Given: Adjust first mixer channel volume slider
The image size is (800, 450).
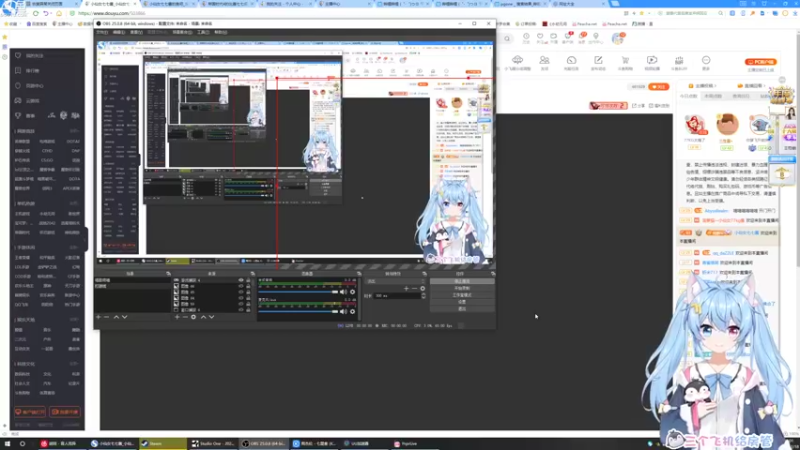Looking at the screenshot, I should coord(298,292).
